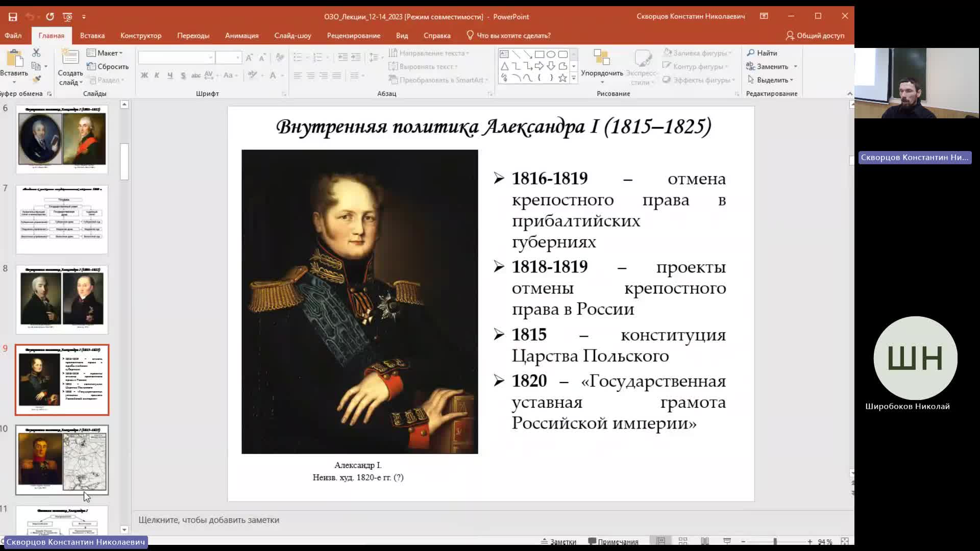The height and width of the screenshot is (551, 980).
Task: Open the Select (Выделить) dropdown
Action: point(770,80)
